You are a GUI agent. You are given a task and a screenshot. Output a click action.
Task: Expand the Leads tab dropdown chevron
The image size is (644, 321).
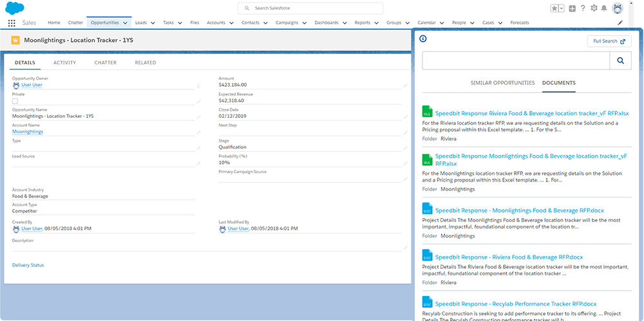pyautogui.click(x=153, y=23)
